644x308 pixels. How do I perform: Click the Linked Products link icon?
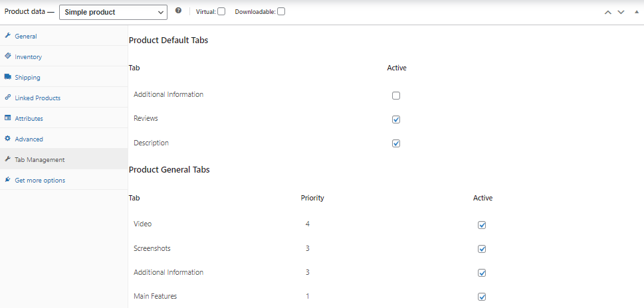[7, 98]
